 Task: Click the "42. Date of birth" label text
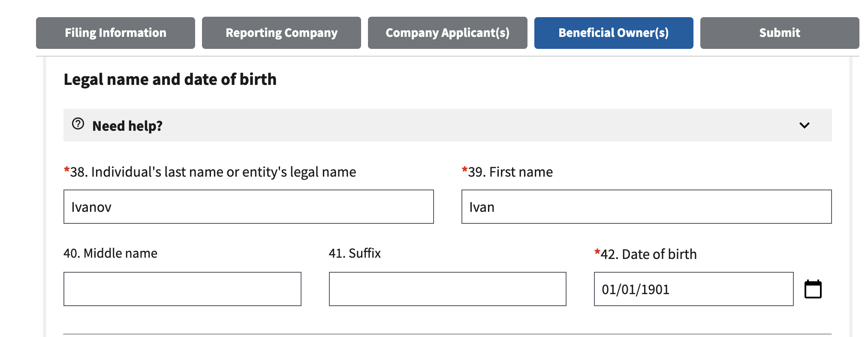(648, 254)
